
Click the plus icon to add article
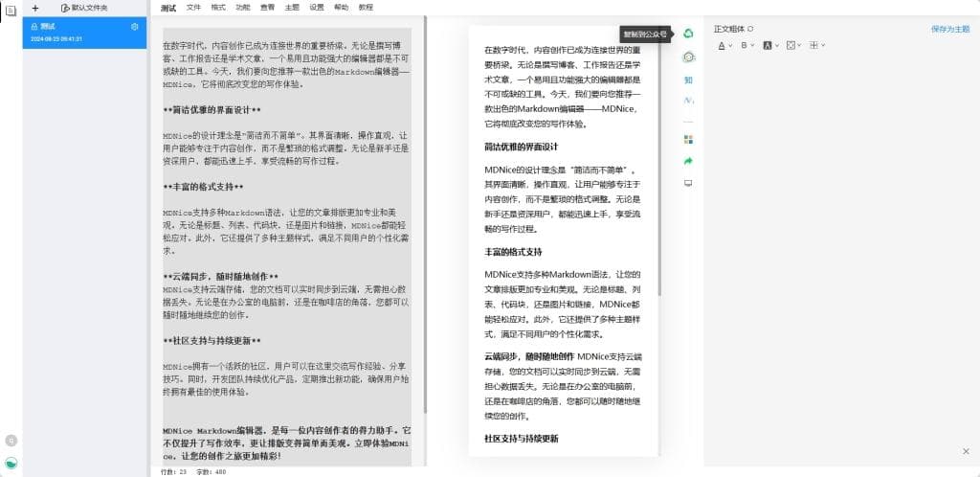(35, 8)
